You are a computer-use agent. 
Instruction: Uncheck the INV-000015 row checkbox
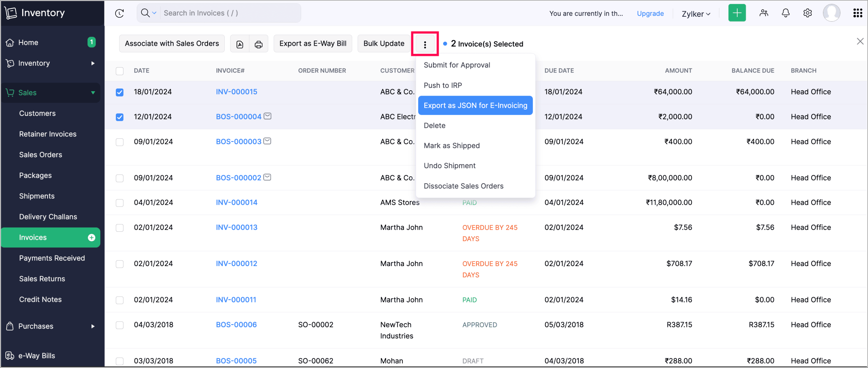tap(120, 92)
